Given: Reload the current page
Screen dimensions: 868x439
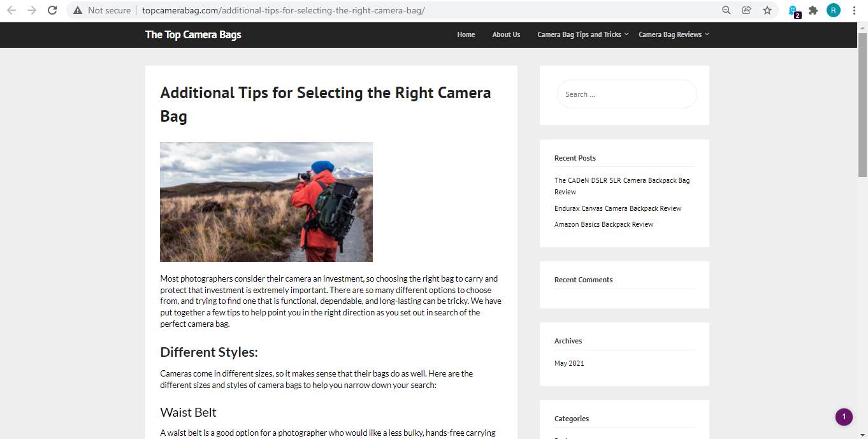Looking at the screenshot, I should (52, 10).
